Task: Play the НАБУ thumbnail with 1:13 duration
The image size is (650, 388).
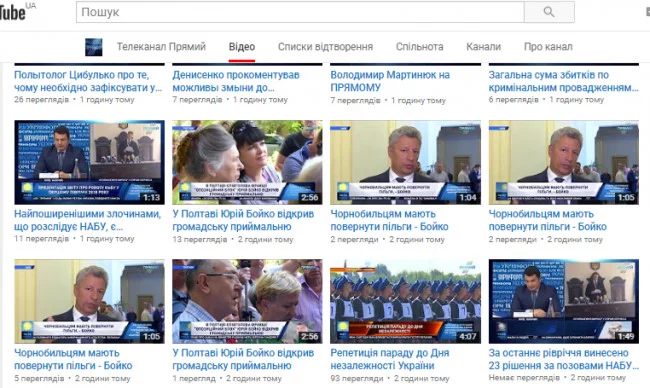Action: 90,162
